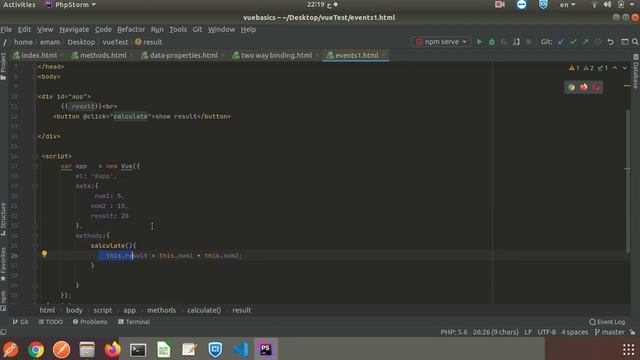Open the profiler run icon
The image size is (640, 360).
[x=516, y=42]
